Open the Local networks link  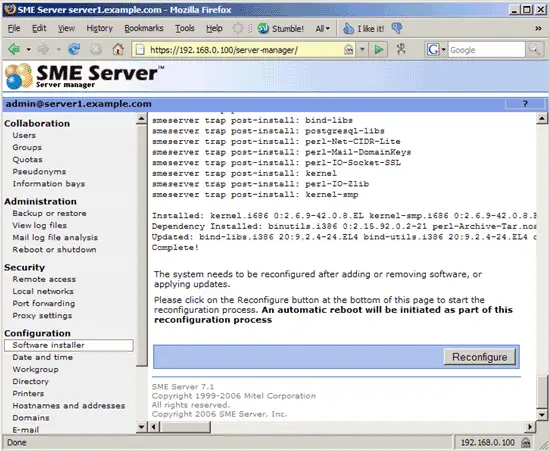pos(43,291)
